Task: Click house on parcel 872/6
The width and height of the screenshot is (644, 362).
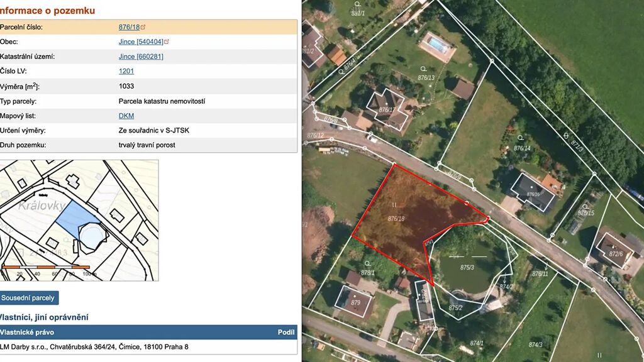Action: point(614,247)
